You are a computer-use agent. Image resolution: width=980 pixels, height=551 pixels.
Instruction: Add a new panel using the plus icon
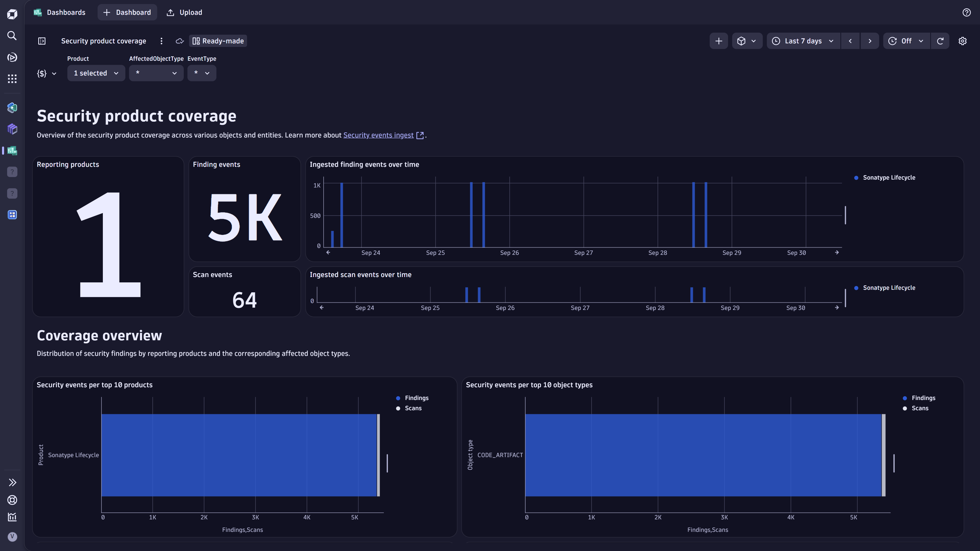(x=719, y=41)
